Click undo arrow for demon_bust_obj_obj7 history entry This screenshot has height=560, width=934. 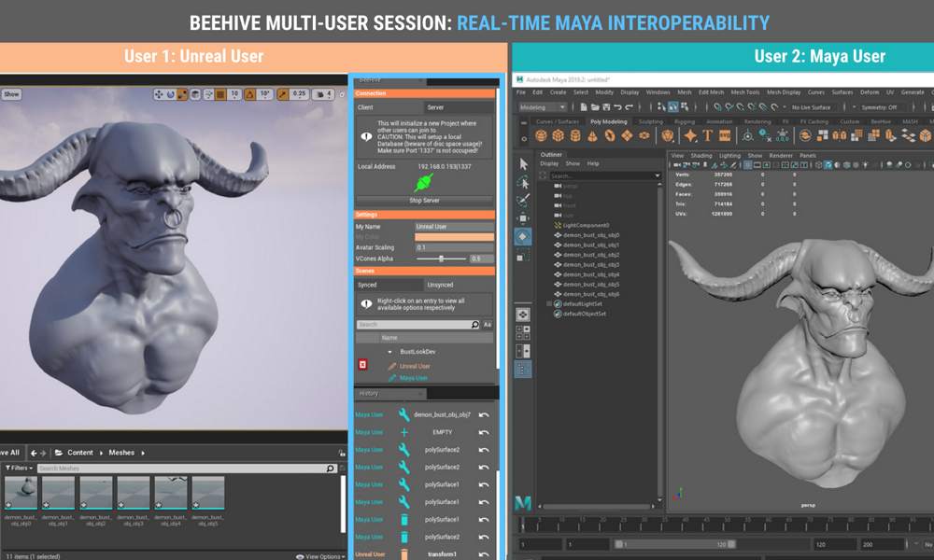[484, 414]
